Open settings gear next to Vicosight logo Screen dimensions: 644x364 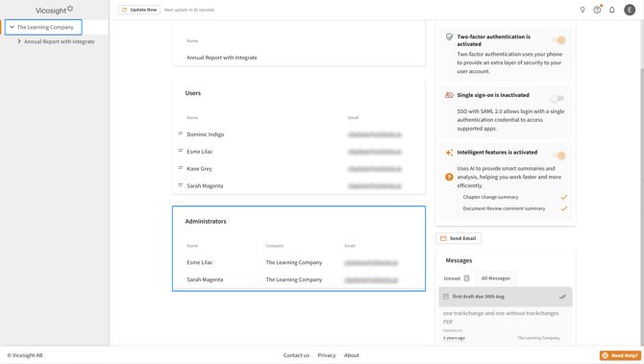(70, 9)
